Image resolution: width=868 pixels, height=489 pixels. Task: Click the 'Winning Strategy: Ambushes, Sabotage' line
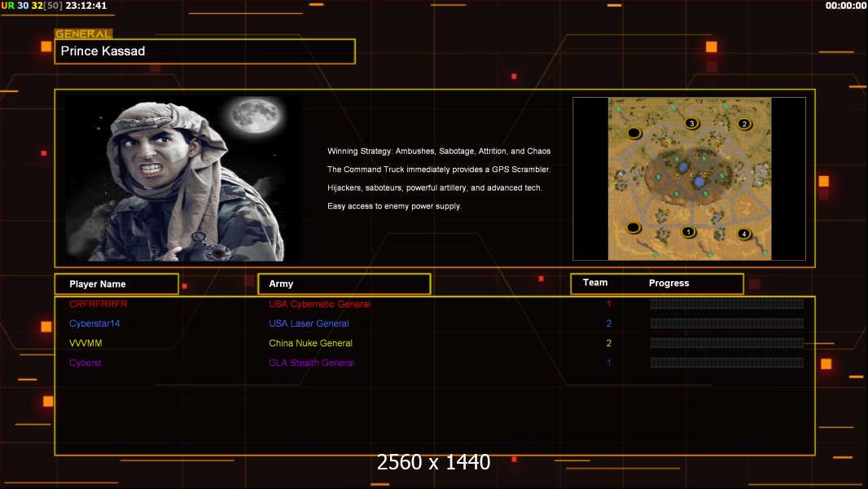click(439, 152)
